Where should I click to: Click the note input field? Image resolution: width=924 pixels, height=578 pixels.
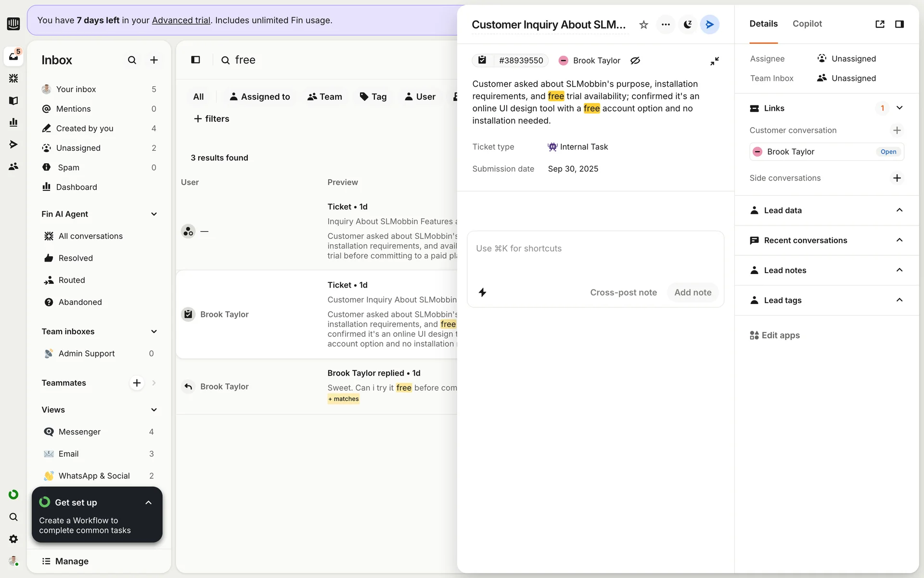595,255
